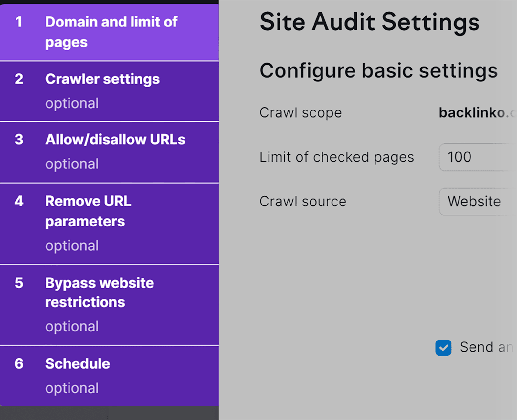Click the step number 1 badge
The width and height of the screenshot is (517, 420).
tap(19, 22)
